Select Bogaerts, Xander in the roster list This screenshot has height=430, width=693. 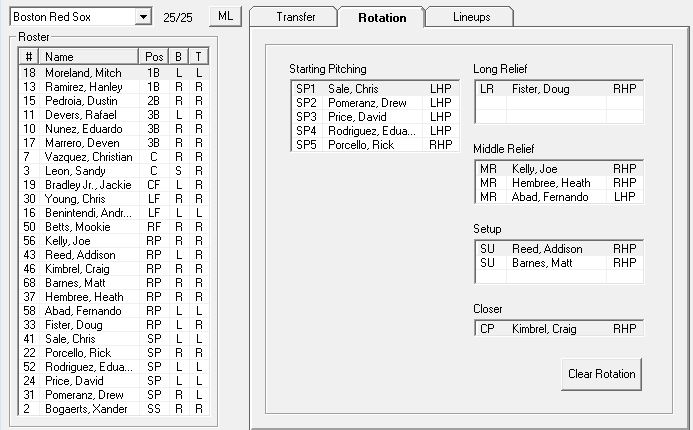(114, 409)
